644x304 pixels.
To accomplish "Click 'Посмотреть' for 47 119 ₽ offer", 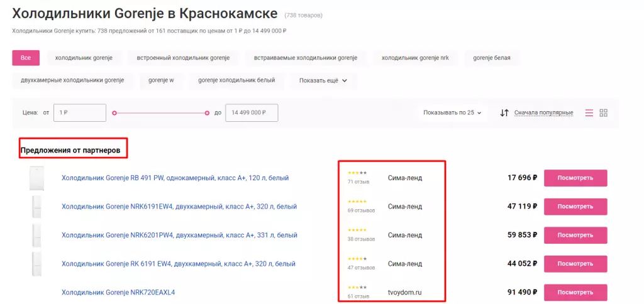I will click(575, 207).
